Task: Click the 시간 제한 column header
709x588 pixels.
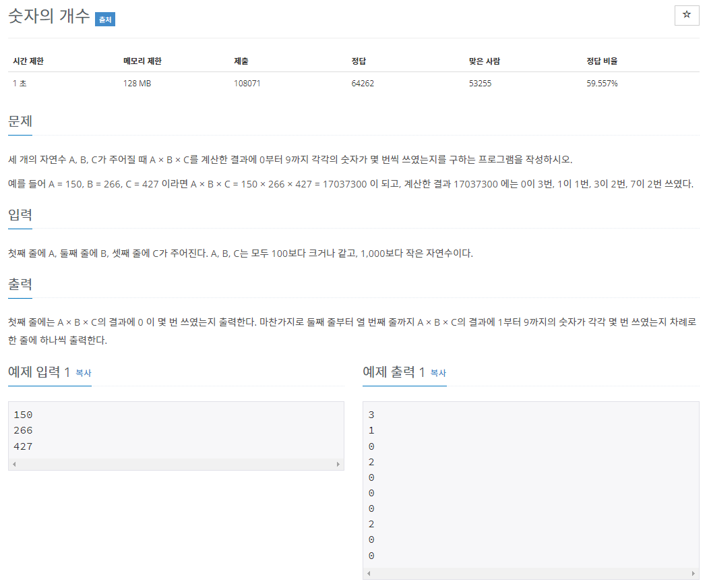Action: 28,61
